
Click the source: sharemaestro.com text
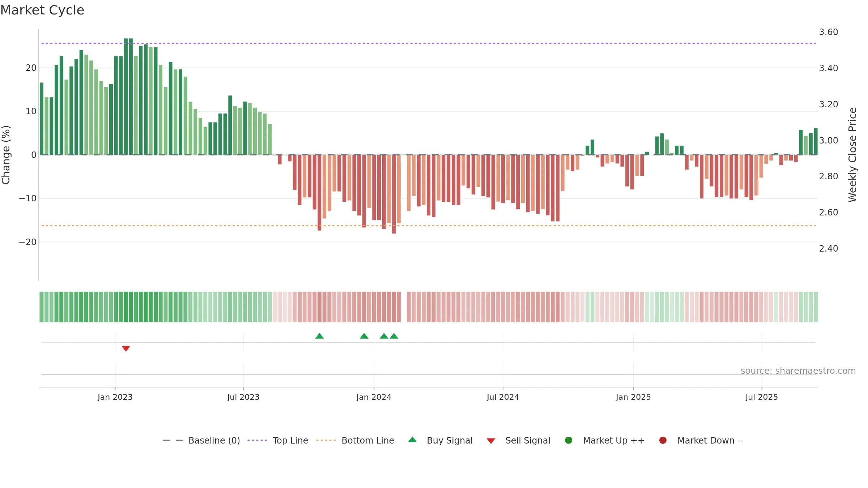798,371
